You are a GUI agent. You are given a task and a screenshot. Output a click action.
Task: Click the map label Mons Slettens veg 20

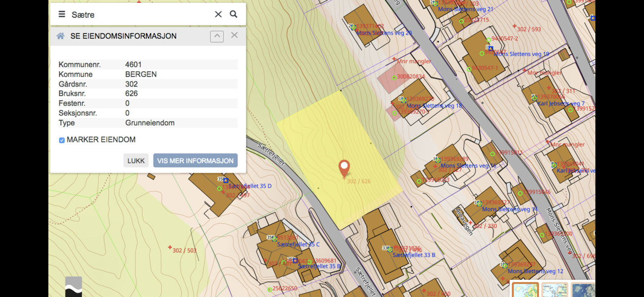384,33
